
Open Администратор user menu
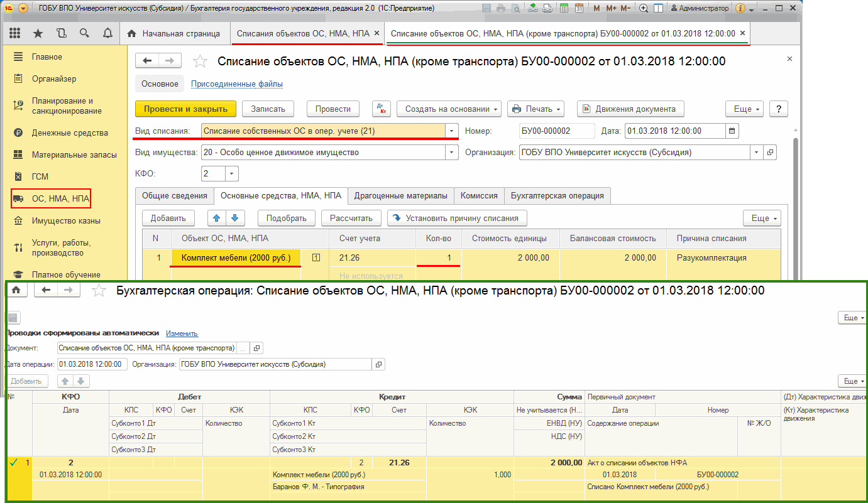700,8
